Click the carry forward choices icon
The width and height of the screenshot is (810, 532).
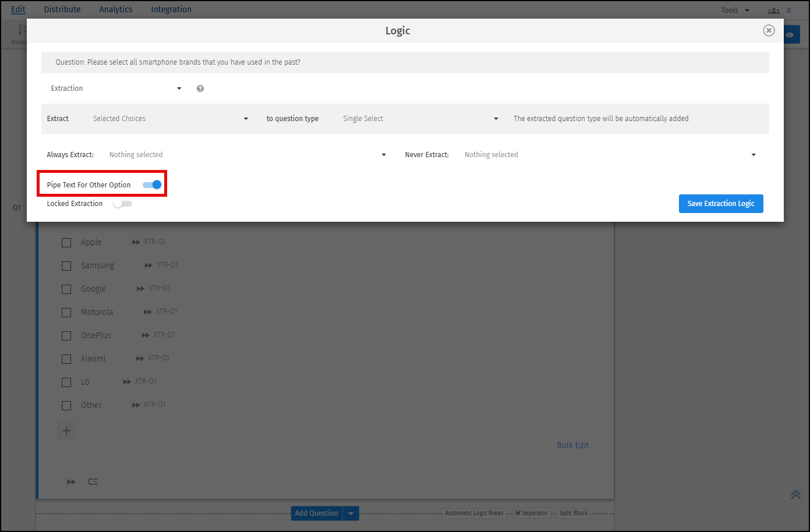(x=93, y=481)
